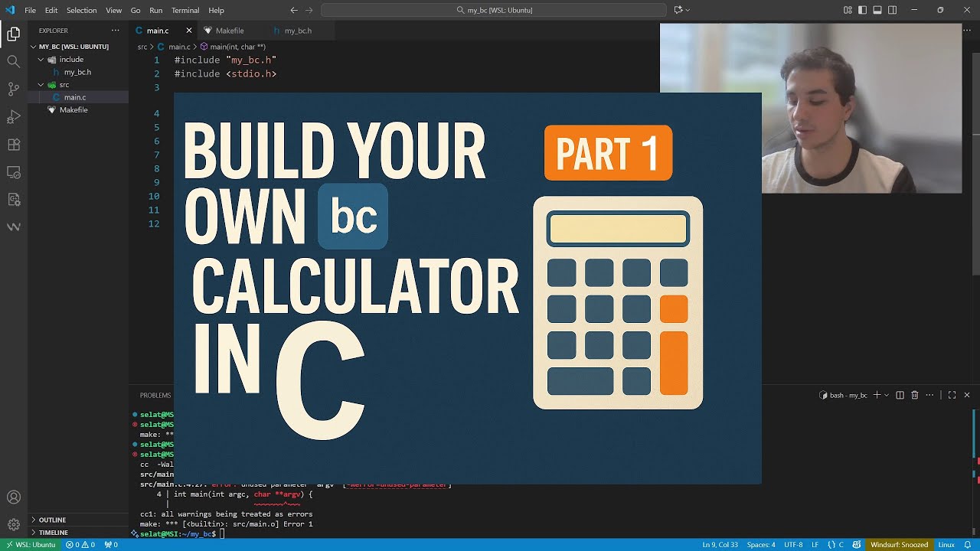Click the ports forwarded status item
This screenshot has height=551, width=980.
[x=111, y=545]
